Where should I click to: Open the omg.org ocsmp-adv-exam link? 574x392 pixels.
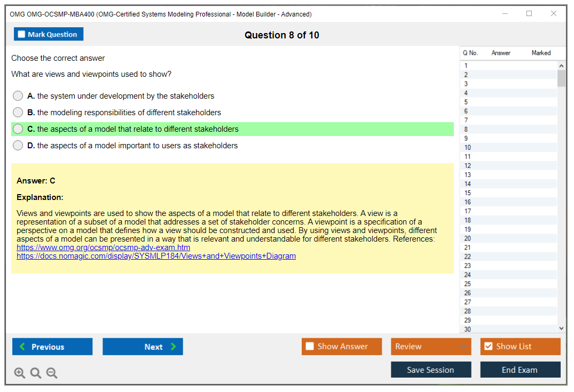[x=103, y=247]
